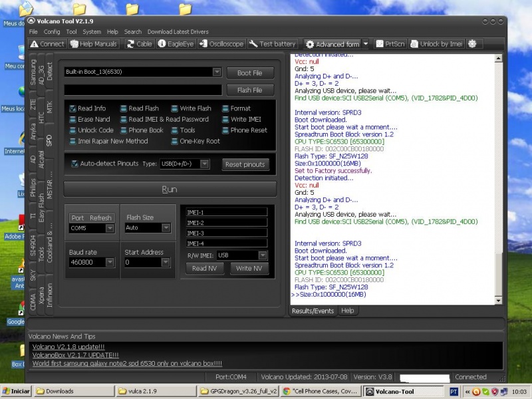Viewport: 532px width, 399px height.
Task: Click the PT language indicator in tray
Action: click(x=454, y=392)
